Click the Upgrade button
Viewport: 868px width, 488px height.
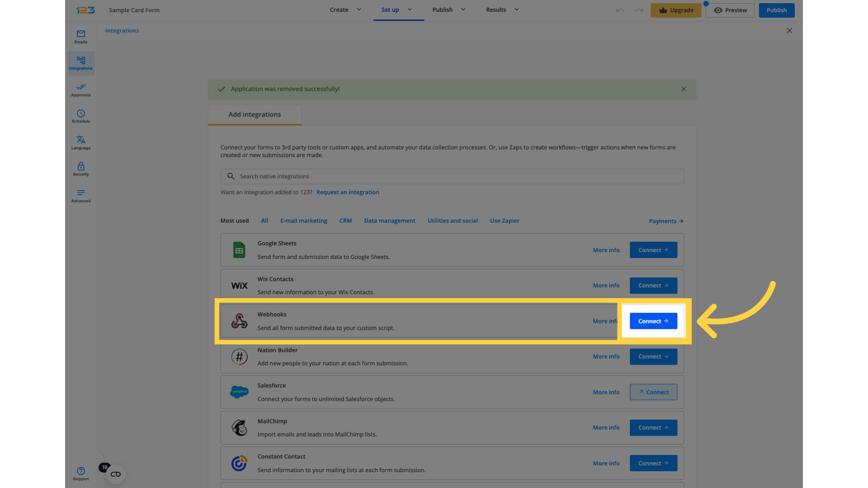click(x=676, y=10)
